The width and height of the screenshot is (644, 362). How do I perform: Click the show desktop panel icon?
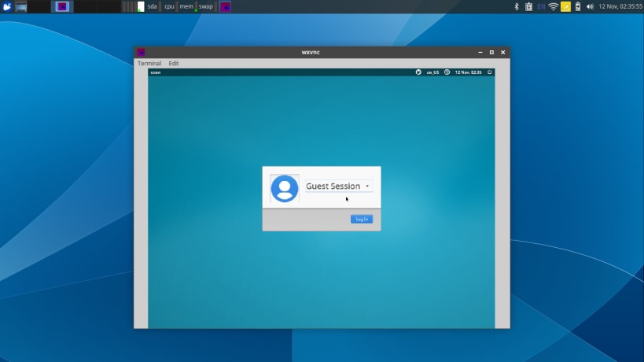tap(21, 6)
